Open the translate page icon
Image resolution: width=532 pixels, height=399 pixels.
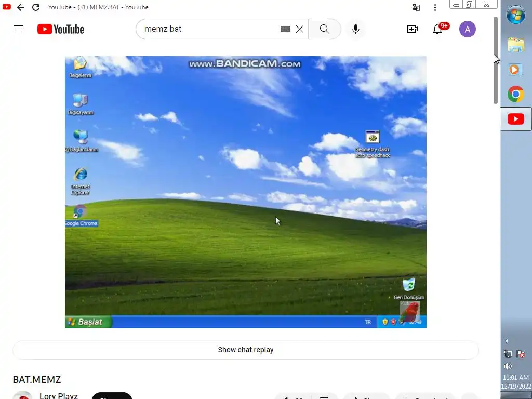(416, 7)
